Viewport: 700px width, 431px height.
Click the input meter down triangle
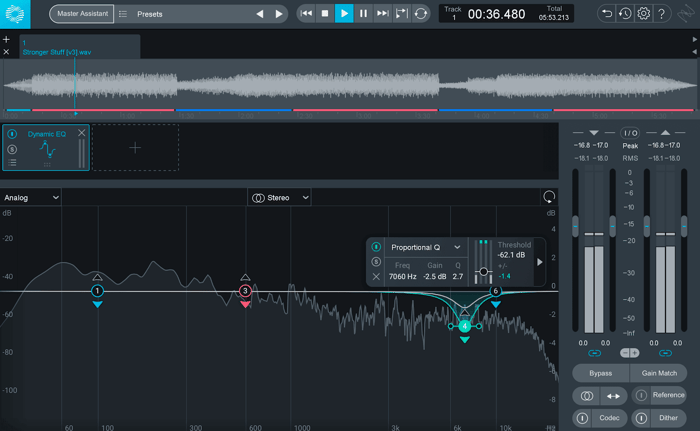[594, 133]
